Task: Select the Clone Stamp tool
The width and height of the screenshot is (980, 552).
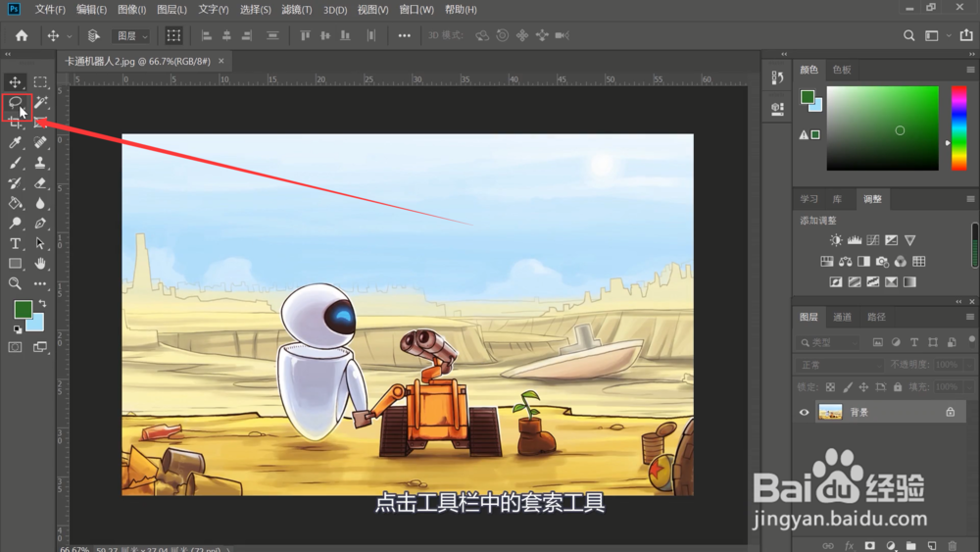Action: [x=40, y=163]
